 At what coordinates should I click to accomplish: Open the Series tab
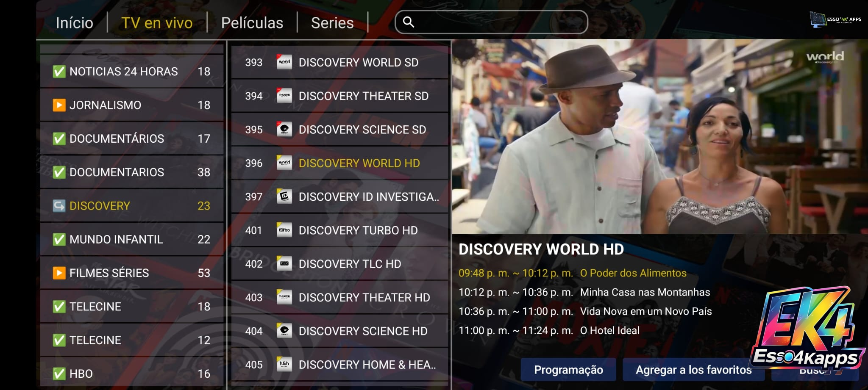pyautogui.click(x=332, y=23)
